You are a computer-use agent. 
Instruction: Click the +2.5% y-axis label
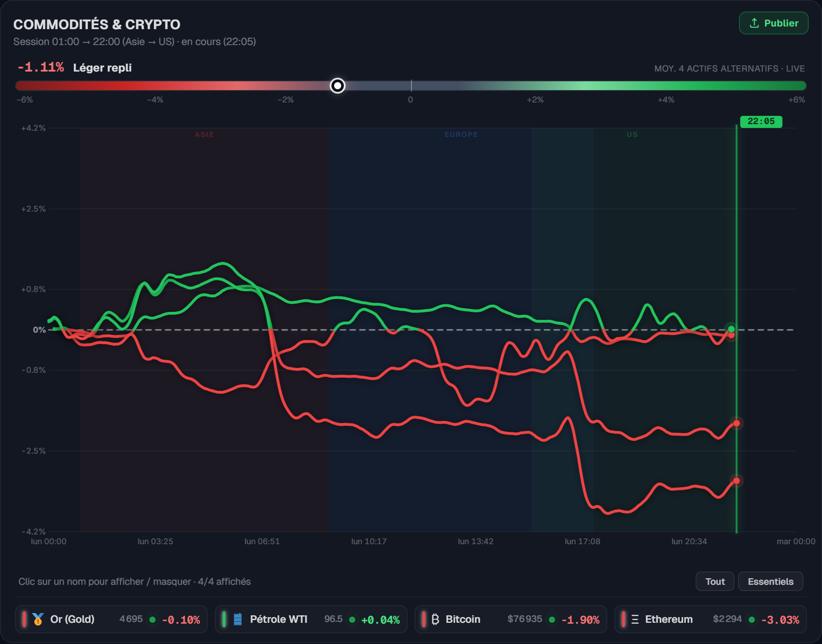34,209
